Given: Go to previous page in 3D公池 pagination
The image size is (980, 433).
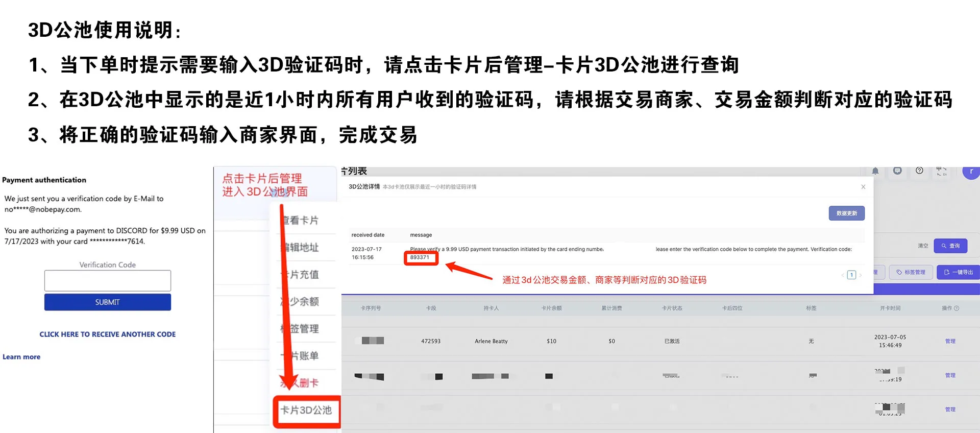Looking at the screenshot, I should tap(843, 275).
